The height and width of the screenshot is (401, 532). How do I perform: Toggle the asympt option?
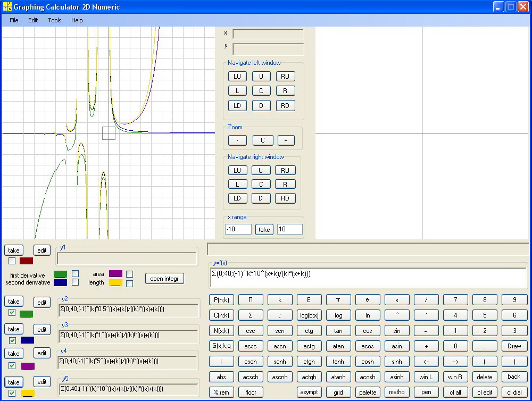[309, 392]
